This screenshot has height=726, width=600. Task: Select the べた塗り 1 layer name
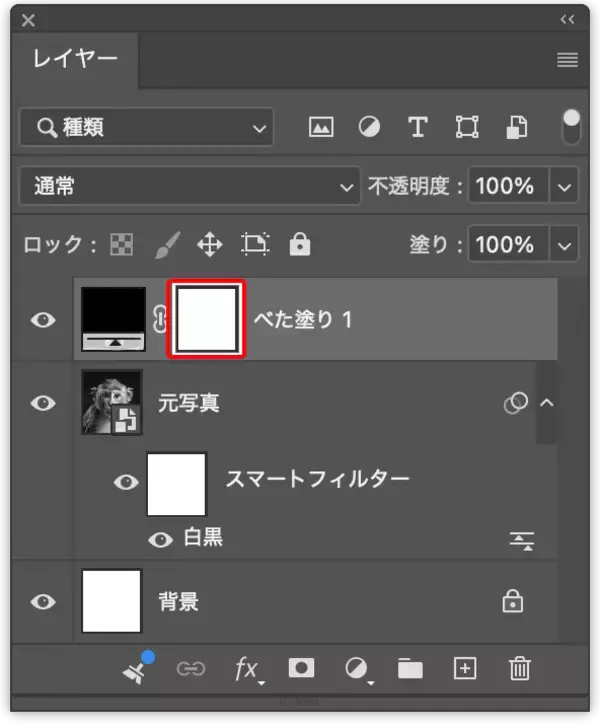[304, 319]
